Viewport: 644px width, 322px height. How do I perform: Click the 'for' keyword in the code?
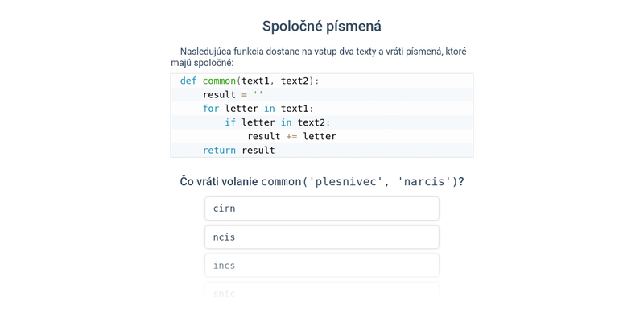click(211, 109)
